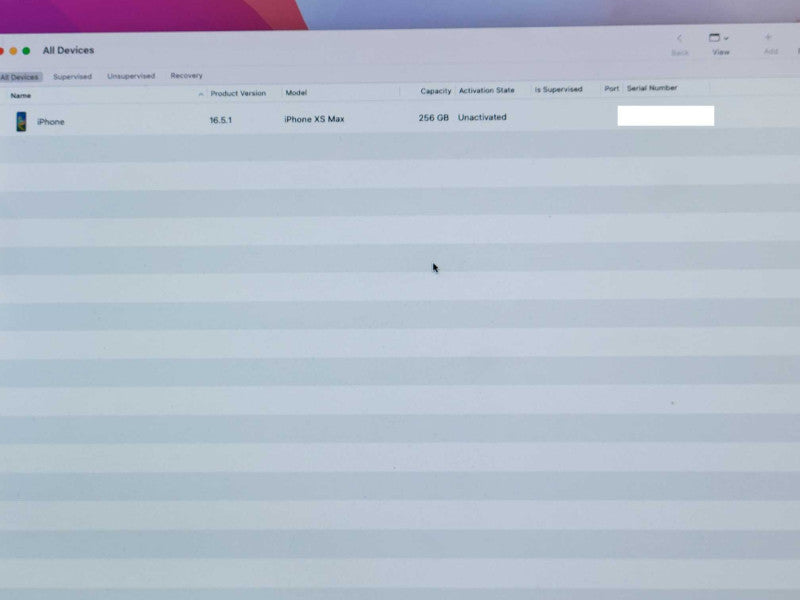This screenshot has height=600, width=800.
Task: Open the View toolbar dropdown
Action: (x=718, y=38)
